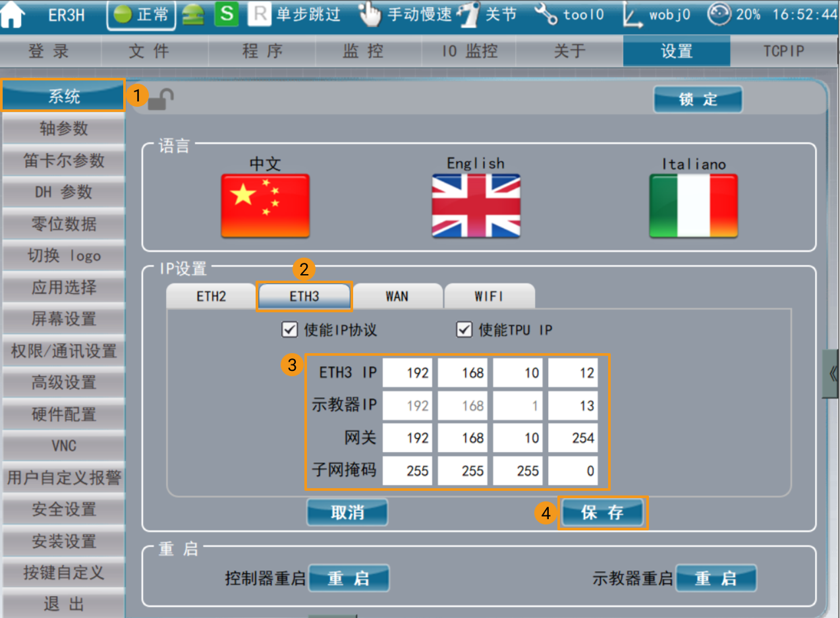Screen dimensions: 840x618
Task: Click the 子网掩码 last octet field 0
Action: point(573,471)
